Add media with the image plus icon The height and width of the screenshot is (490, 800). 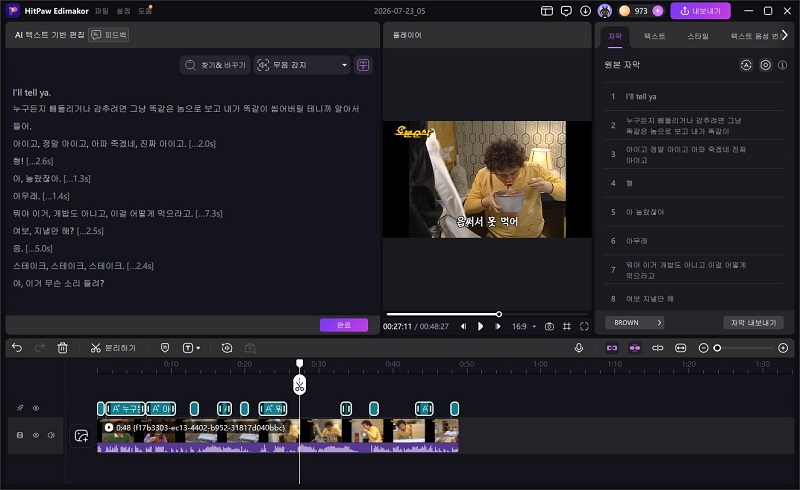tap(81, 435)
